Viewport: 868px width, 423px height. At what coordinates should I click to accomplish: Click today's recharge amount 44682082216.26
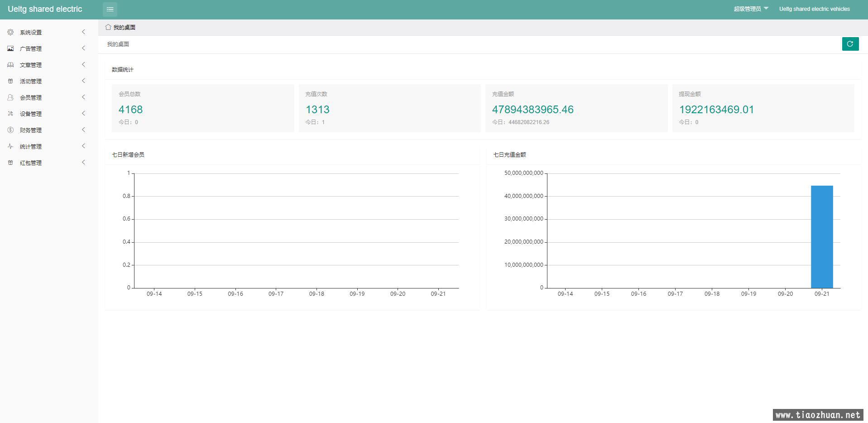529,122
